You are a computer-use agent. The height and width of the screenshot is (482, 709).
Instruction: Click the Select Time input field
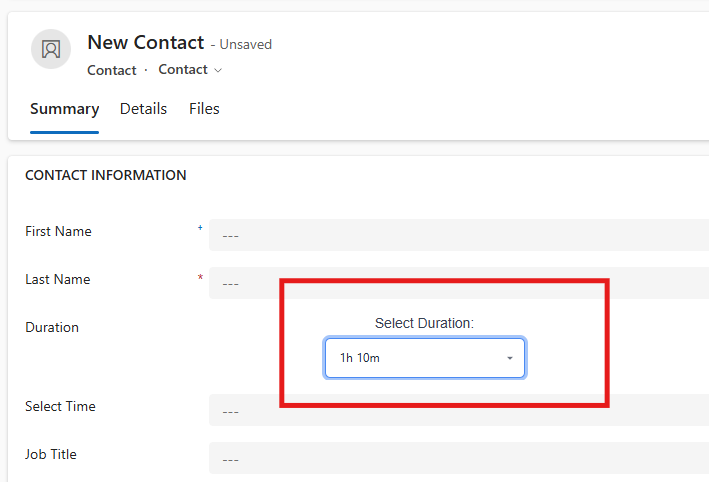click(458, 410)
